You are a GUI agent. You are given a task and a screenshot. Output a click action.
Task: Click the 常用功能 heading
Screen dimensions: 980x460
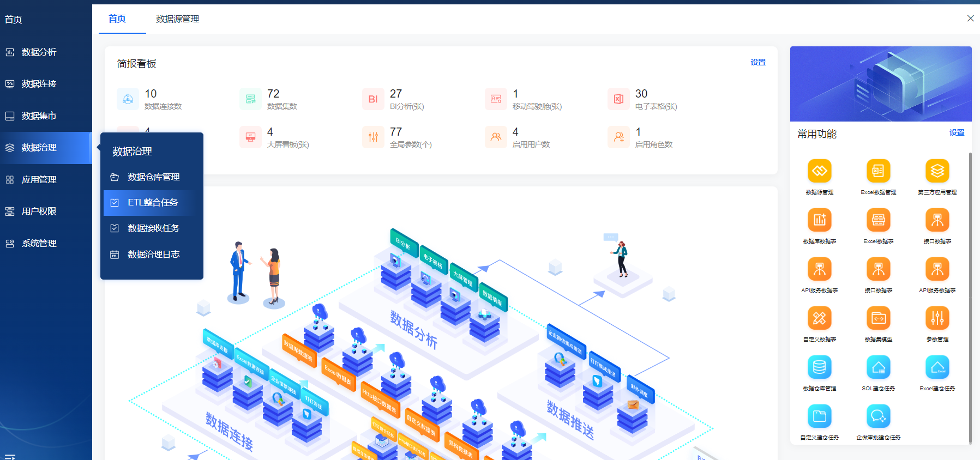coord(817,134)
